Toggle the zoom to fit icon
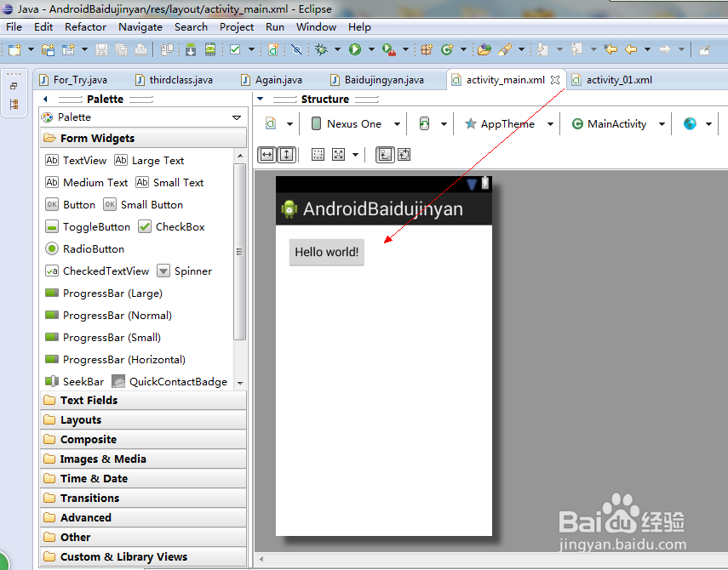 tap(404, 155)
